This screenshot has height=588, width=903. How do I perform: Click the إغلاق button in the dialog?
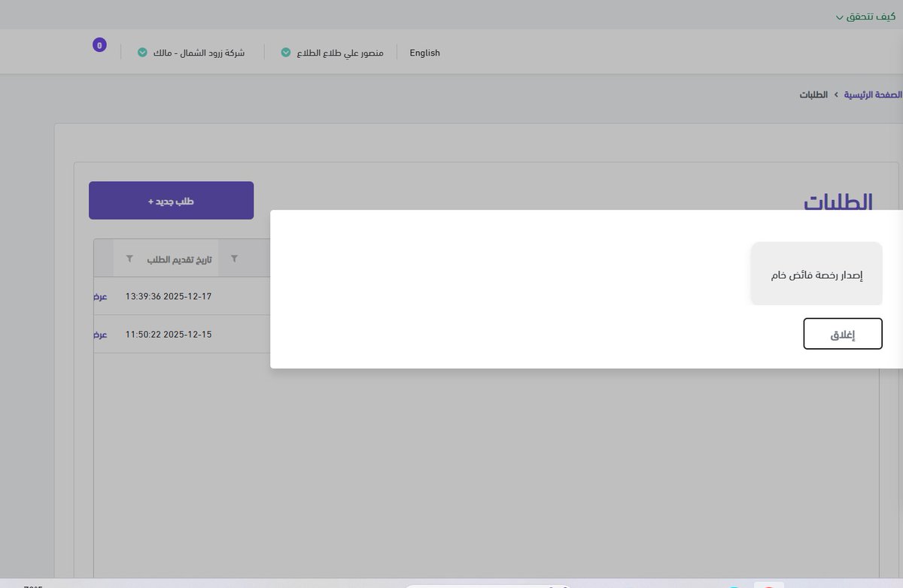pos(843,334)
